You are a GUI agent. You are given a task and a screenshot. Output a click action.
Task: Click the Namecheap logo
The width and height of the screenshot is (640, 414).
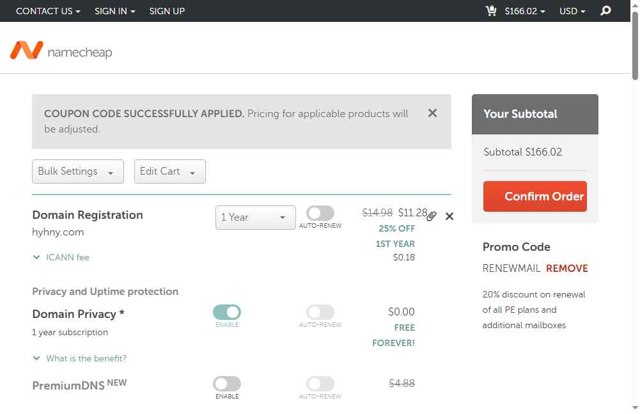(x=61, y=51)
